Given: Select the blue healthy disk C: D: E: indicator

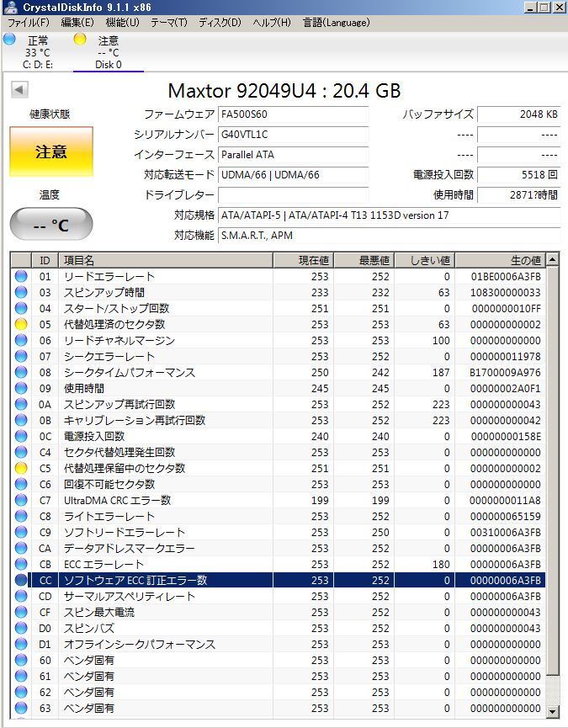Looking at the screenshot, I should [9, 40].
